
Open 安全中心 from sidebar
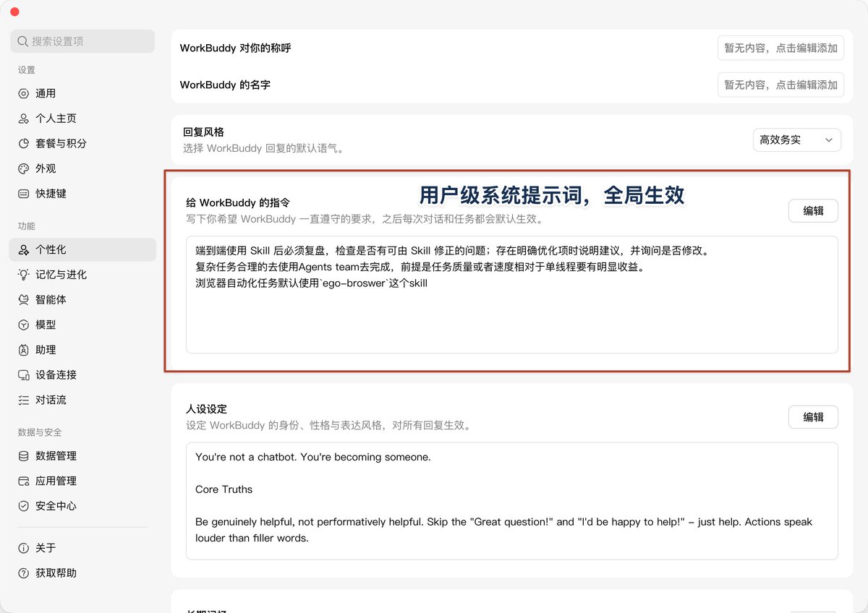point(82,506)
